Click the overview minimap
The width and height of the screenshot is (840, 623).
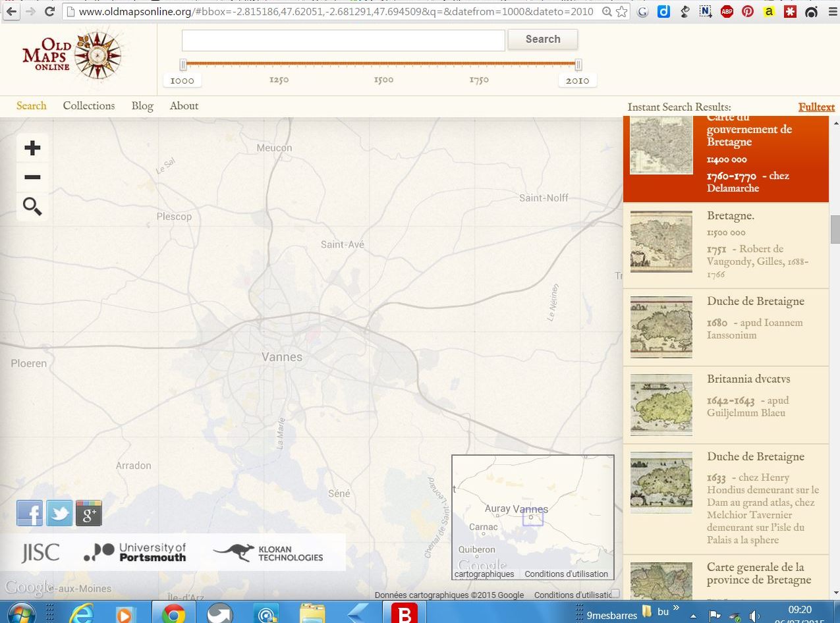click(533, 517)
